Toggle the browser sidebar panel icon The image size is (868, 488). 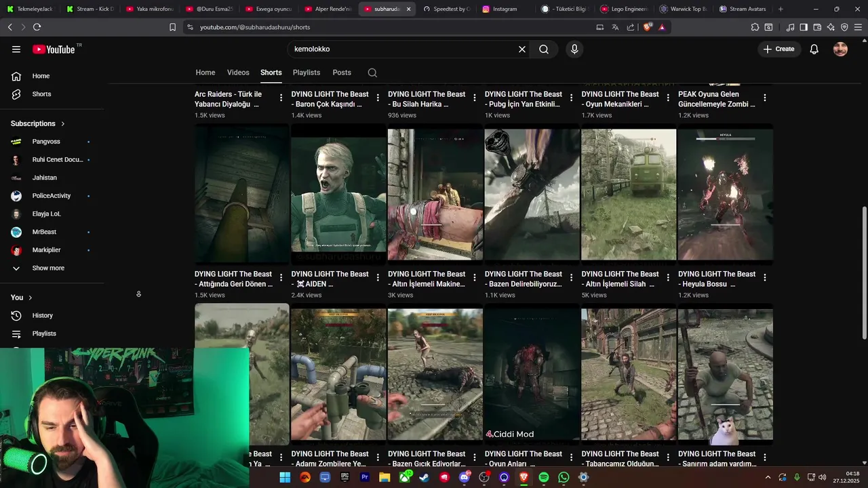[x=804, y=27]
